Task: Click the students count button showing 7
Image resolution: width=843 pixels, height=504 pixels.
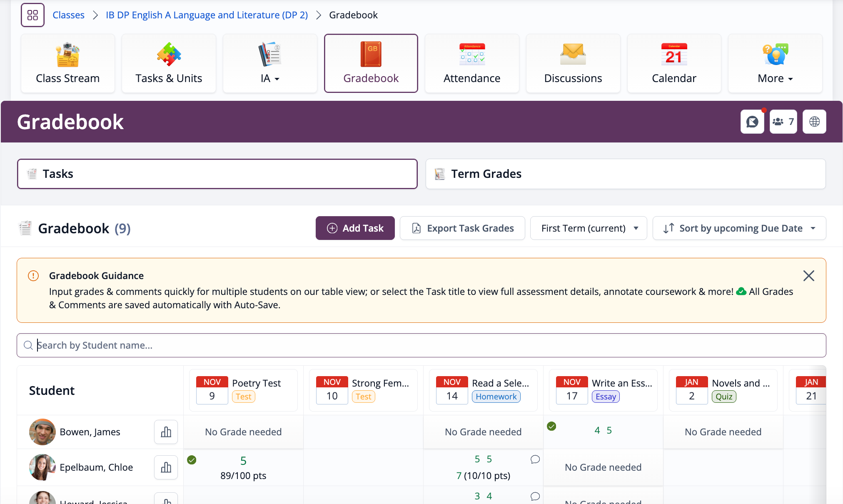Action: click(783, 122)
